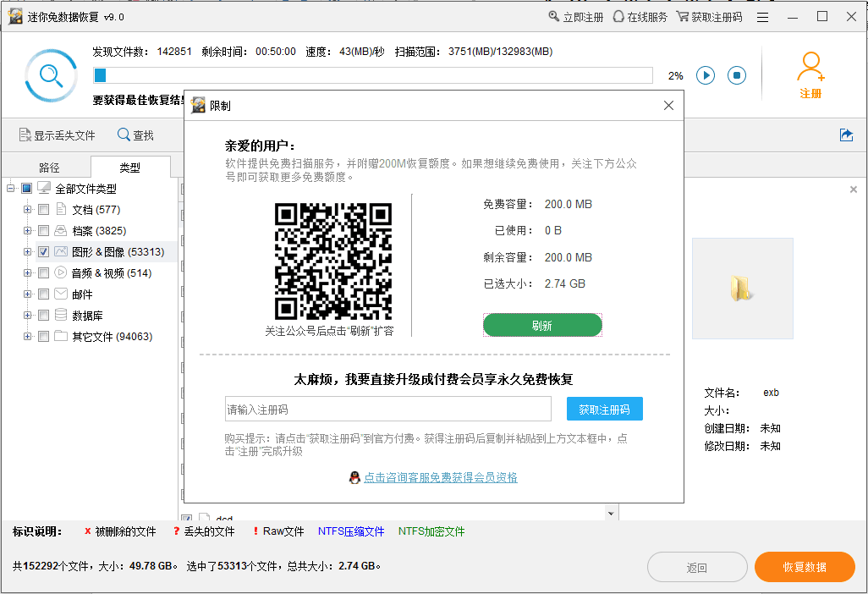Viewport: 868px width, 594px height.
Task: Expand the 文档 tree node
Action: click(27, 209)
